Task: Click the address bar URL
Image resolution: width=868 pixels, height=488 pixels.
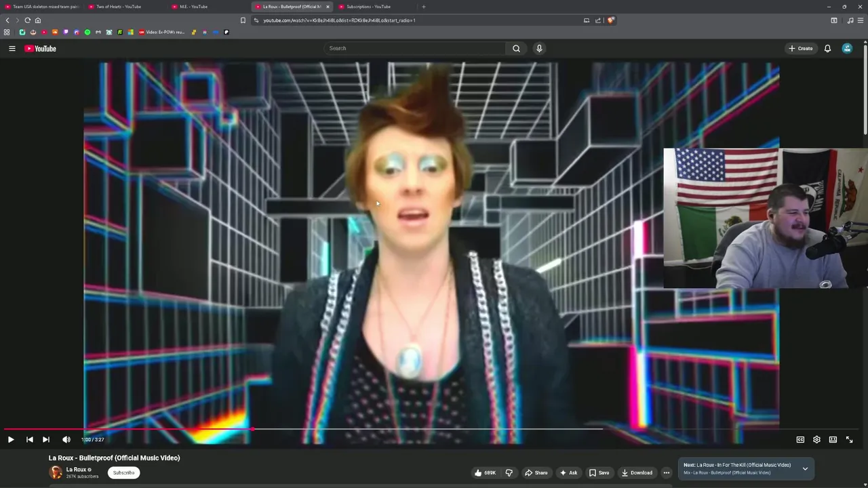Action: click(339, 20)
